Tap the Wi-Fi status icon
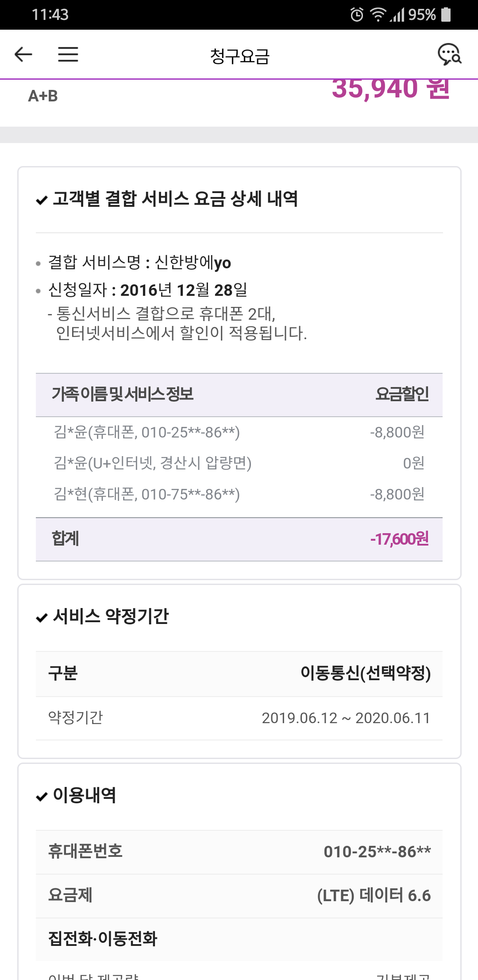 pyautogui.click(x=378, y=15)
